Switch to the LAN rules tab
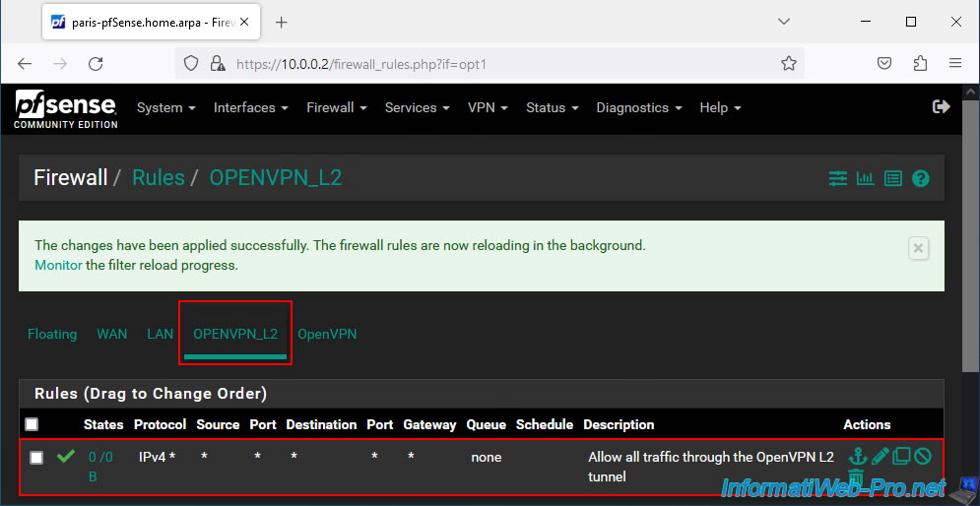980x506 pixels. coord(160,334)
